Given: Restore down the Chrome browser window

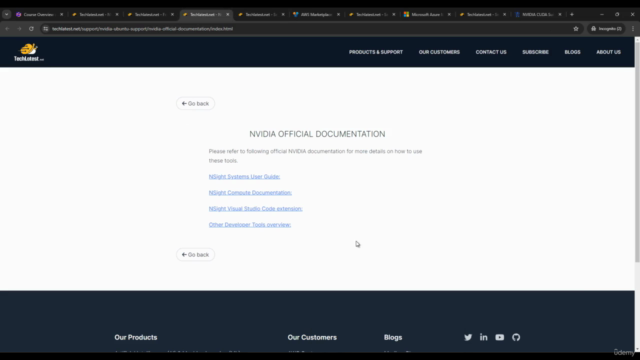Looking at the screenshot, I should point(617,14).
